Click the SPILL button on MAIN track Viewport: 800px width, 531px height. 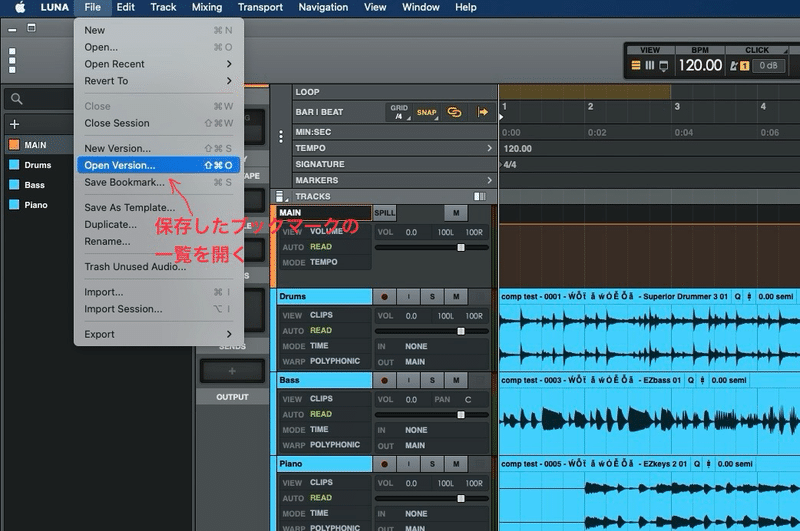(x=384, y=213)
